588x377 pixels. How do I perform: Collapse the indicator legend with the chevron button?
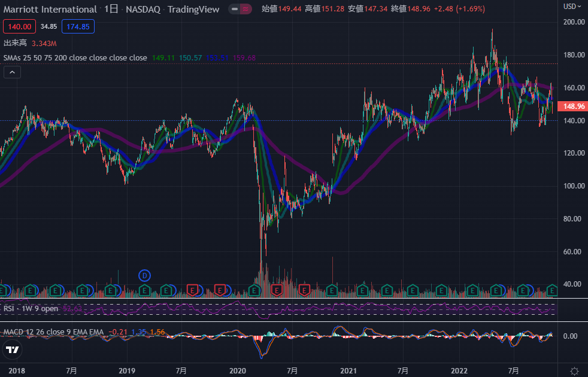12,72
